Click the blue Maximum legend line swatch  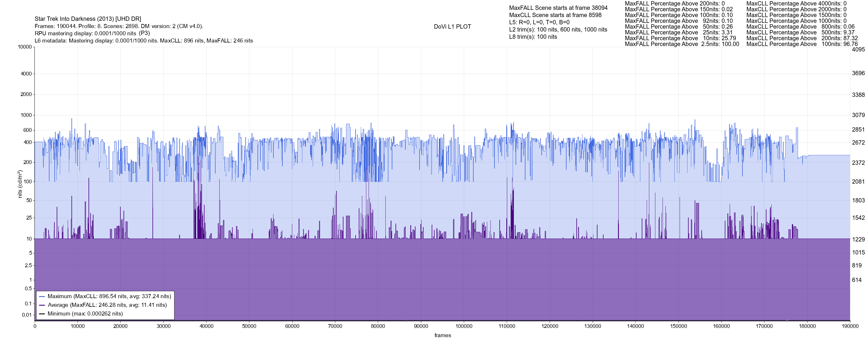(x=42, y=296)
